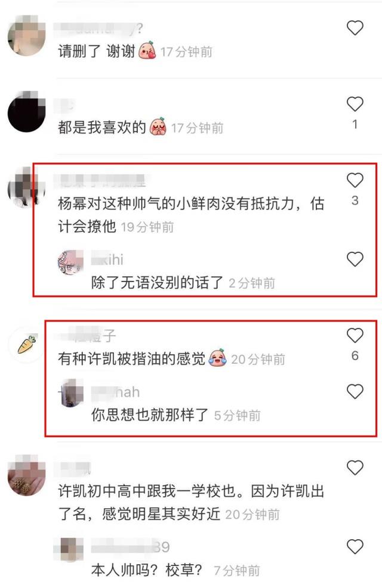Reply to '都是我喜欢的' comment text
The image size is (382, 588).
[x=101, y=128]
